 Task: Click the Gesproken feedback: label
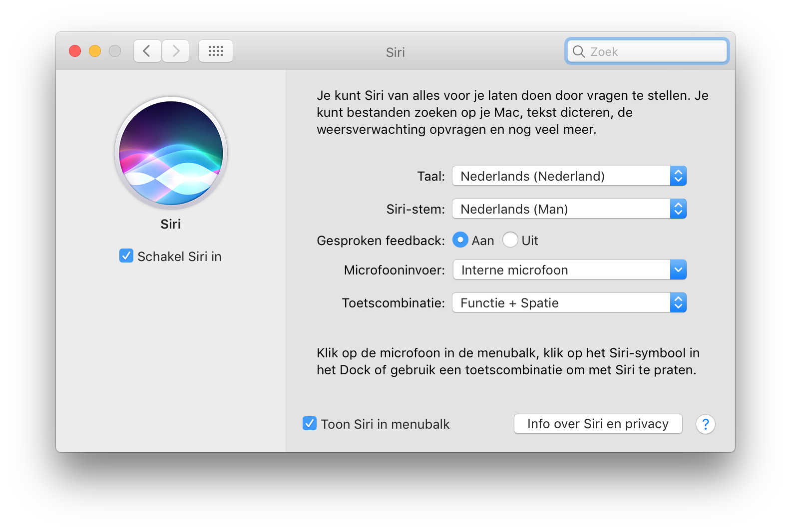(x=381, y=241)
